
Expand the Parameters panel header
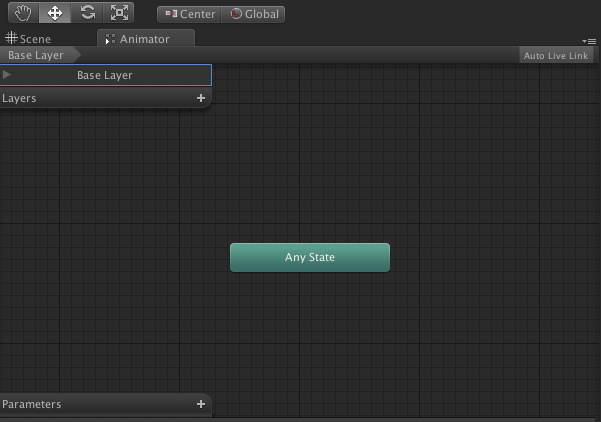[60, 404]
